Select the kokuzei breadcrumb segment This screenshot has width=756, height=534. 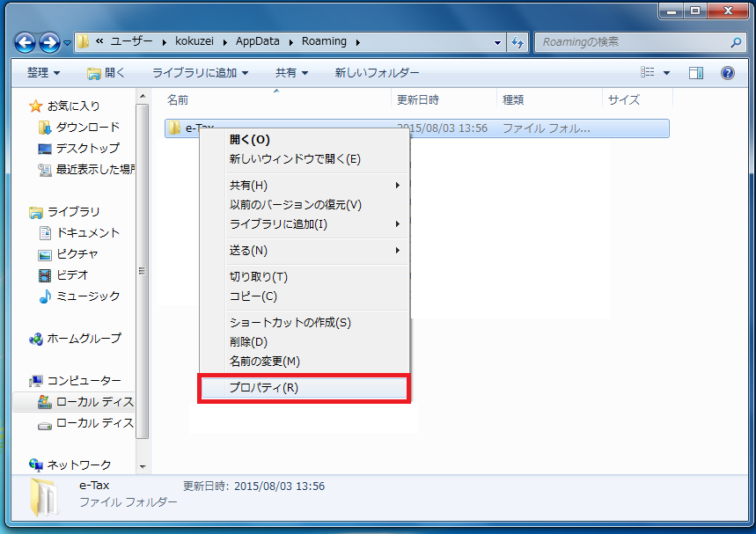[x=195, y=41]
